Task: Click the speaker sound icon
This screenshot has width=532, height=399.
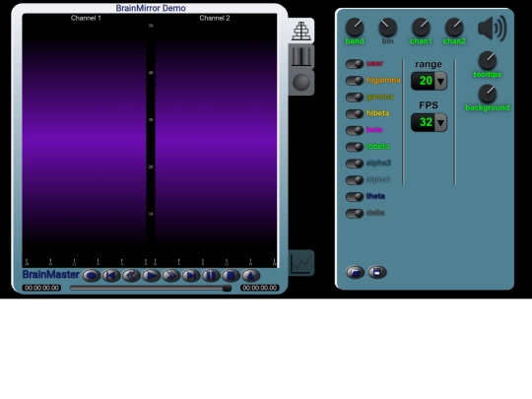Action: tap(493, 29)
